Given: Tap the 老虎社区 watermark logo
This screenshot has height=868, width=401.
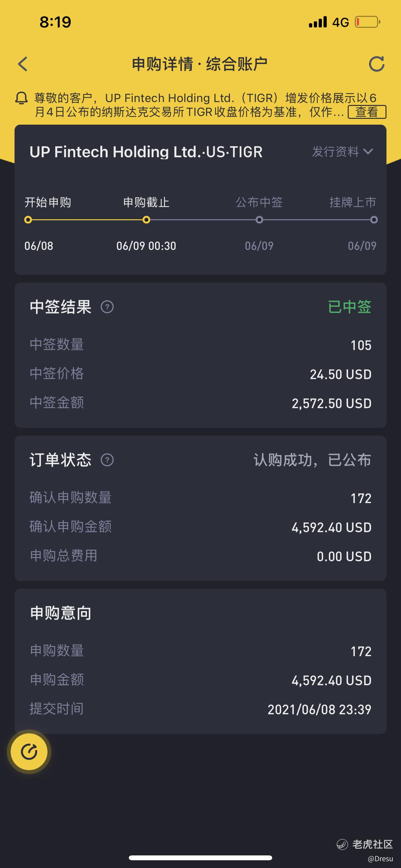Looking at the screenshot, I should click(x=365, y=844).
